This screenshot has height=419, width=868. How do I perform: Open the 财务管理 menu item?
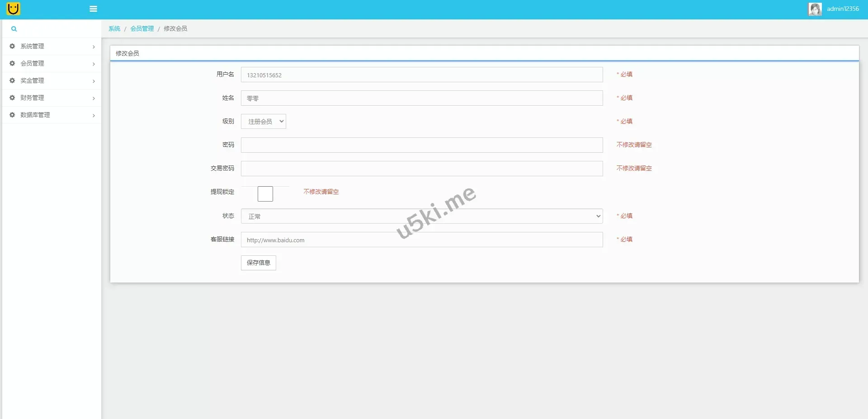point(33,98)
